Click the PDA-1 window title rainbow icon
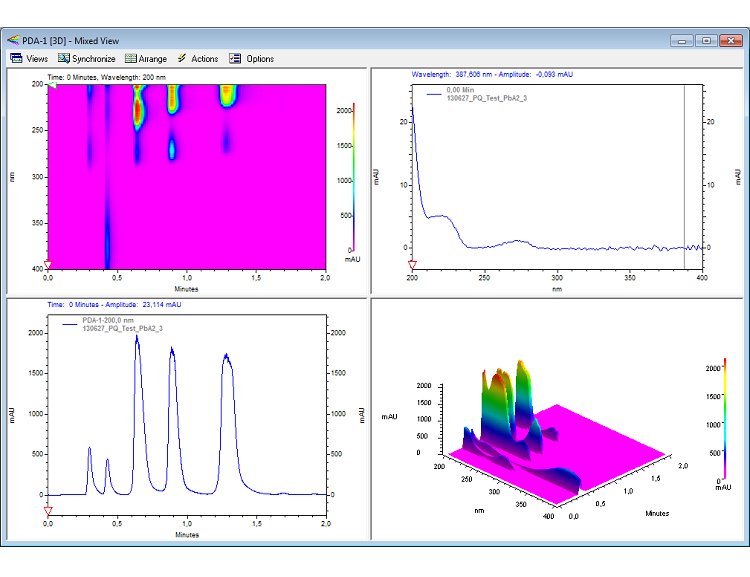Screen dimensions: 750x577 point(13,41)
